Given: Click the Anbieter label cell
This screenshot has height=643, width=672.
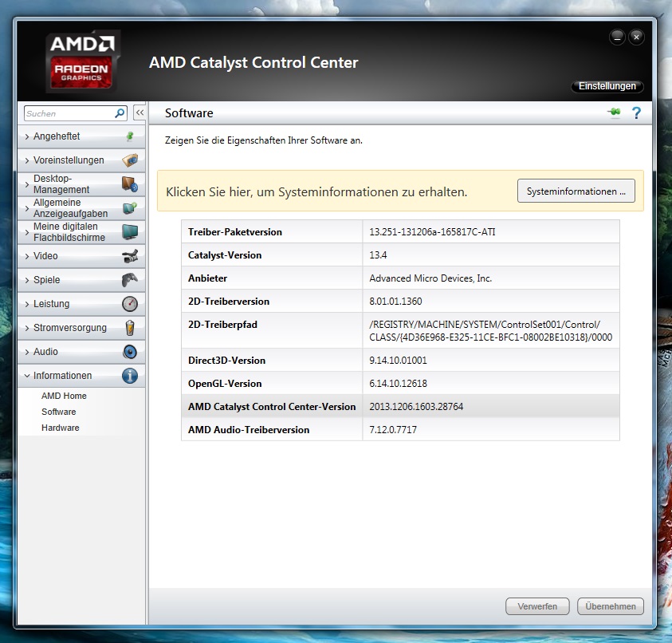Looking at the screenshot, I should click(272, 278).
